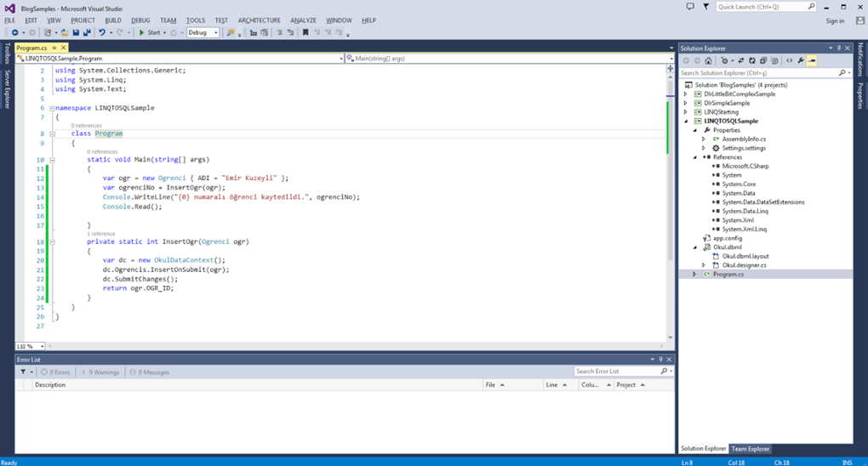Viewport: 868px width, 466px height.
Task: Expand the DlrLittleBitComplexSample project node
Action: [x=686, y=94]
